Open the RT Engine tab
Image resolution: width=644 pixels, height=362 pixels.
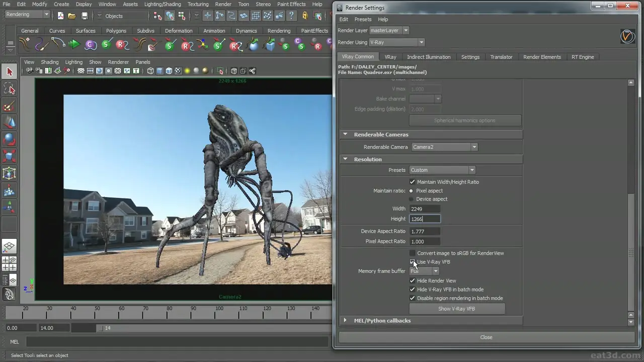tap(583, 57)
